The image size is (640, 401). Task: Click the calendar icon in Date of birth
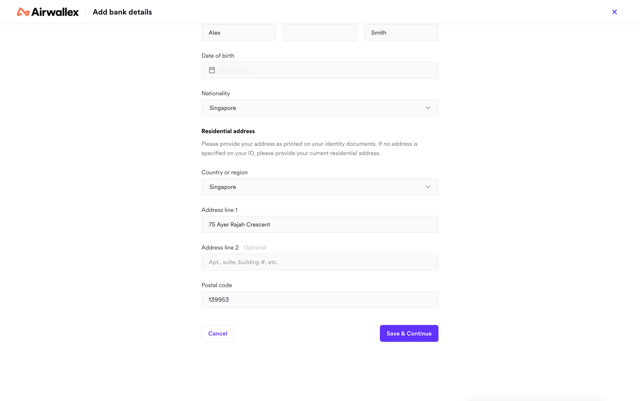point(212,70)
